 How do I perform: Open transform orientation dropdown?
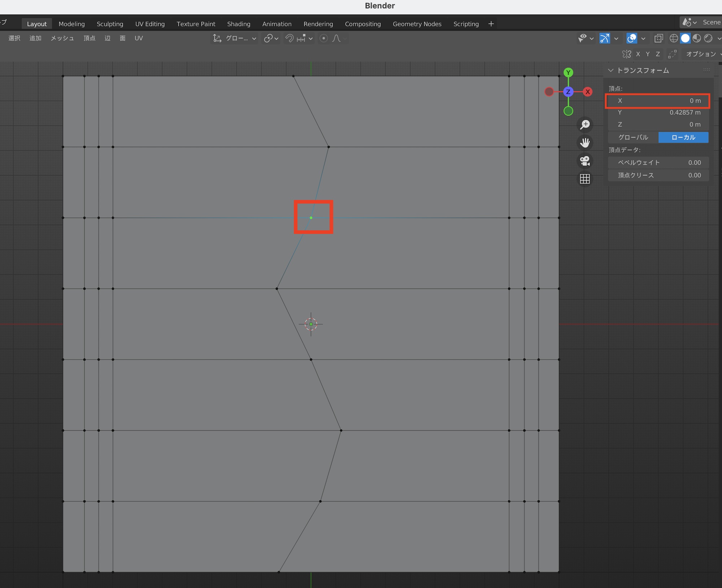click(x=235, y=38)
